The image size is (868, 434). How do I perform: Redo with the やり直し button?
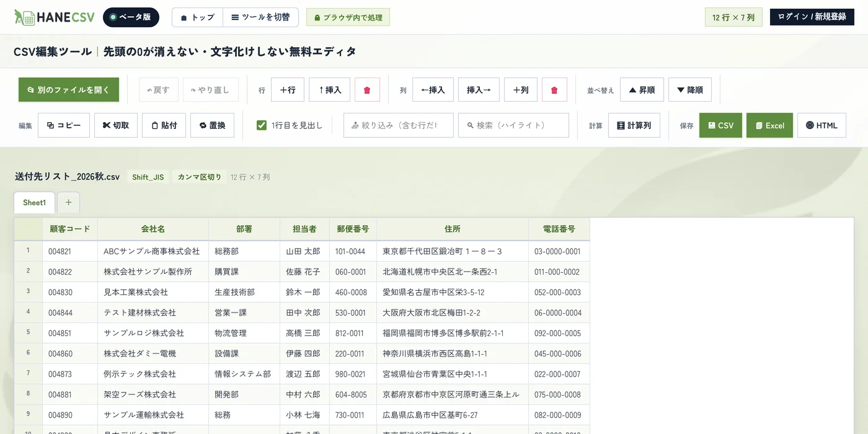point(211,90)
